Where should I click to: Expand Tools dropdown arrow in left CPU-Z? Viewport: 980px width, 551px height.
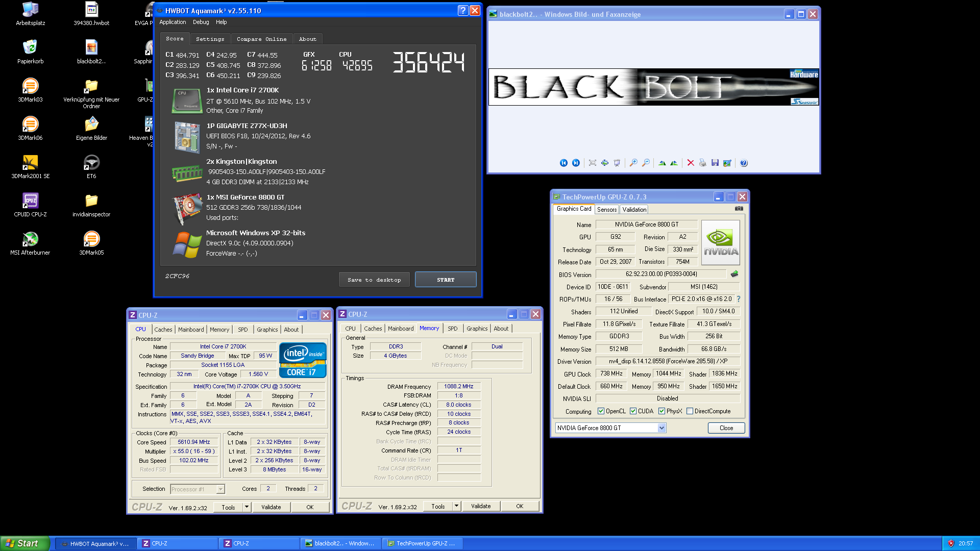[247, 507]
